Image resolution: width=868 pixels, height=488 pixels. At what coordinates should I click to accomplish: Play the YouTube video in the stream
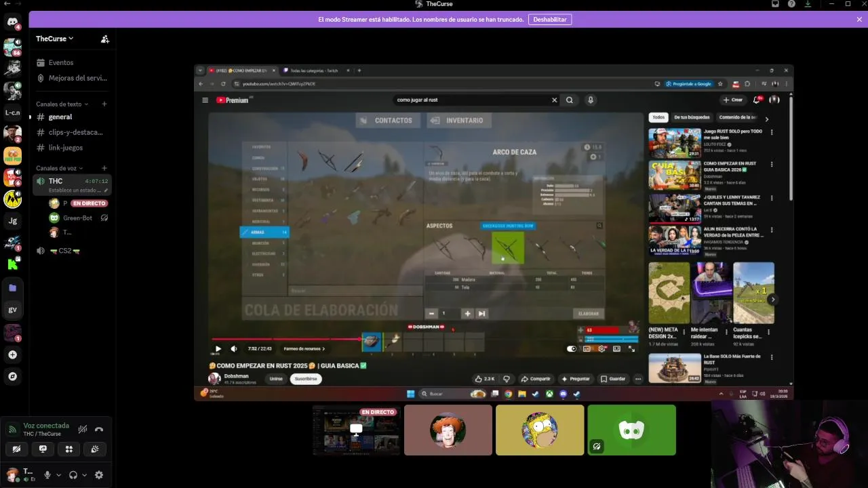[x=218, y=349]
